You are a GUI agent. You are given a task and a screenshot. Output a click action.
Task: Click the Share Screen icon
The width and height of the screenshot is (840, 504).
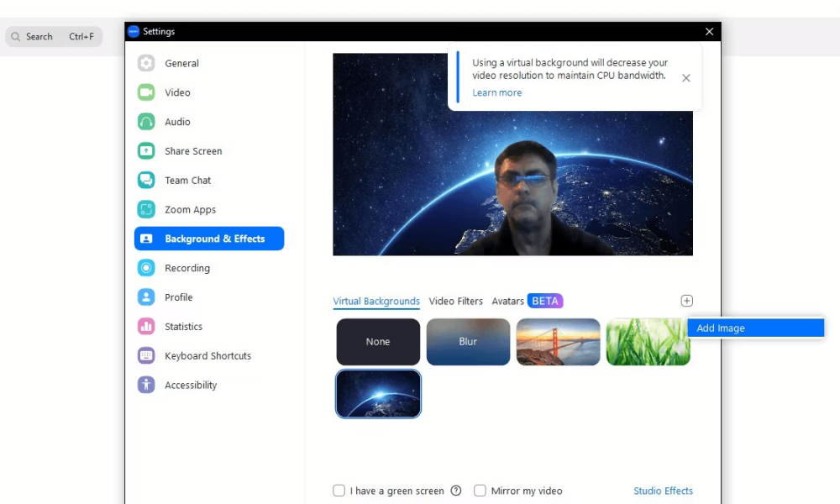click(x=145, y=151)
